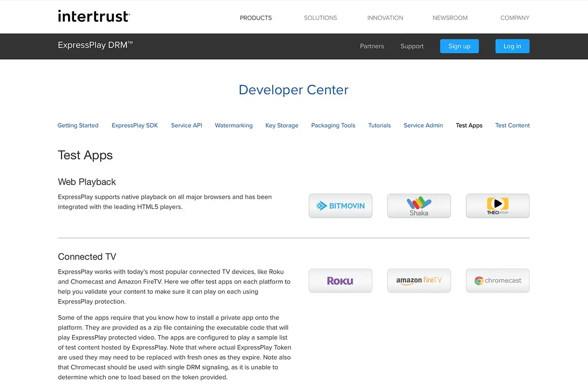The width and height of the screenshot is (588, 392).
Task: Switch to the Service API tab
Action: point(186,125)
